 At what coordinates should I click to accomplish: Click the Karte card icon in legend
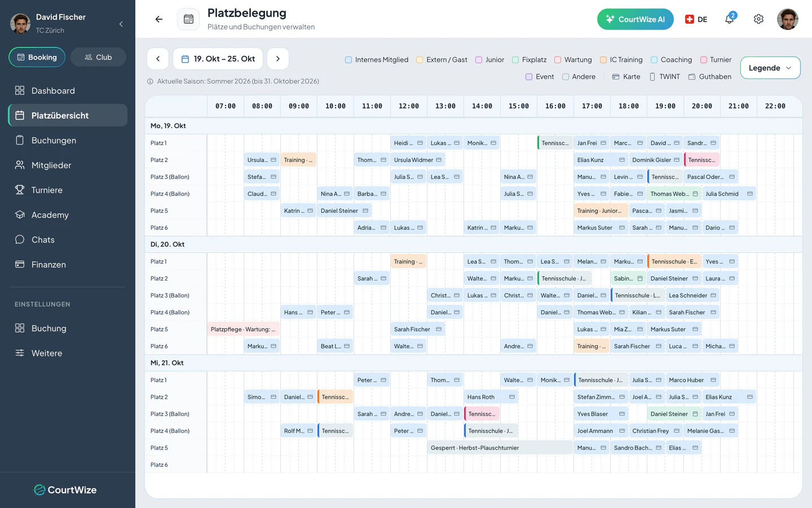coord(616,77)
